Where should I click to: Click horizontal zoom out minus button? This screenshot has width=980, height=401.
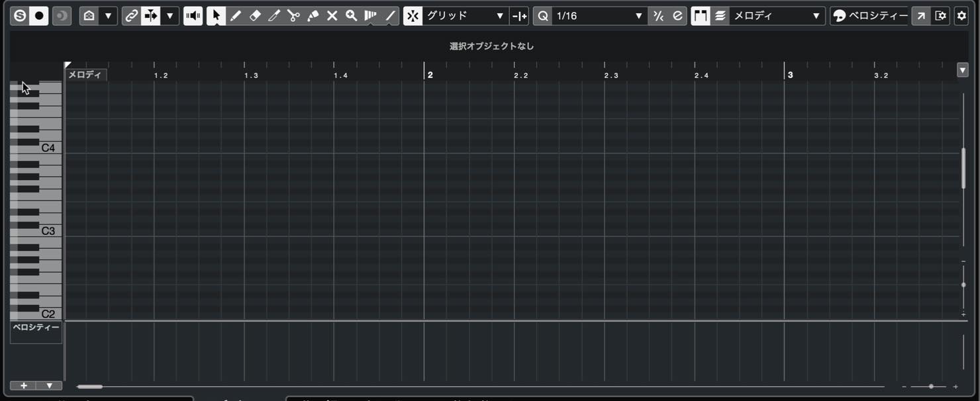[905, 386]
